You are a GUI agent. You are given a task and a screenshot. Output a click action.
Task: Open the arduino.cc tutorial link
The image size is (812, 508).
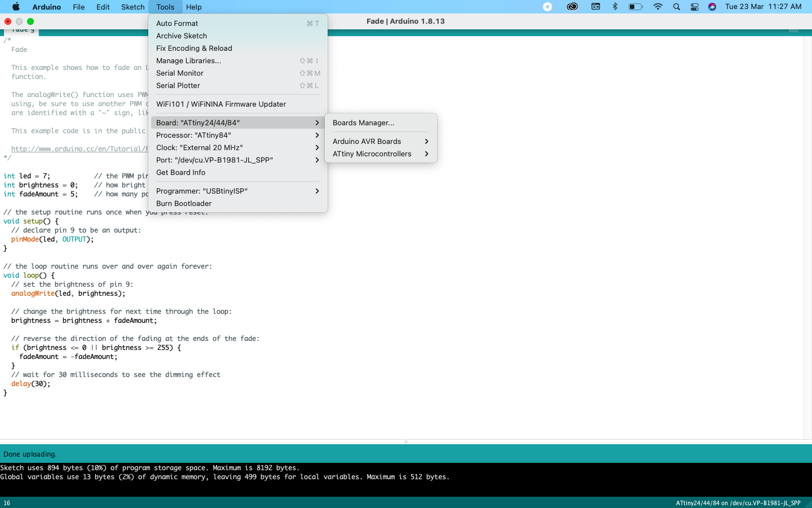point(79,149)
